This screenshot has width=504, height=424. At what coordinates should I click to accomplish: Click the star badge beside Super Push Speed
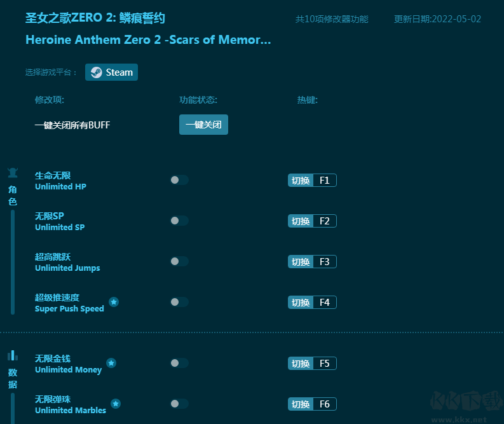[x=114, y=302]
